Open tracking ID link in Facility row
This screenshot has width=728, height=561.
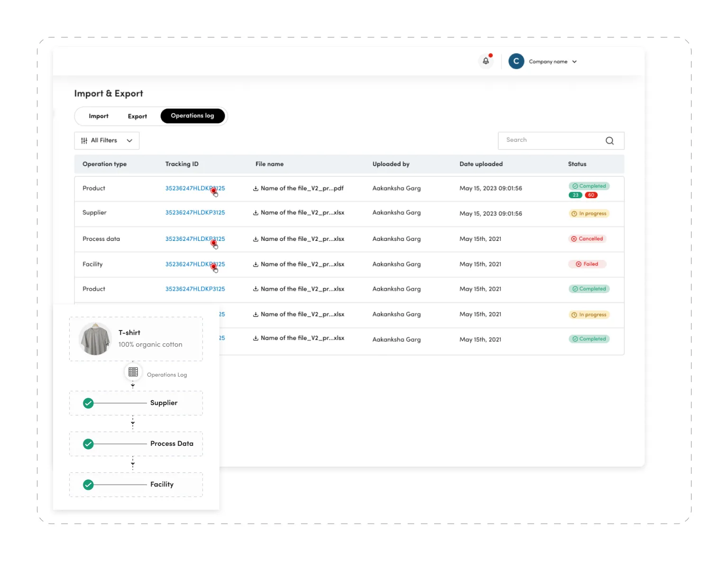[x=195, y=264]
